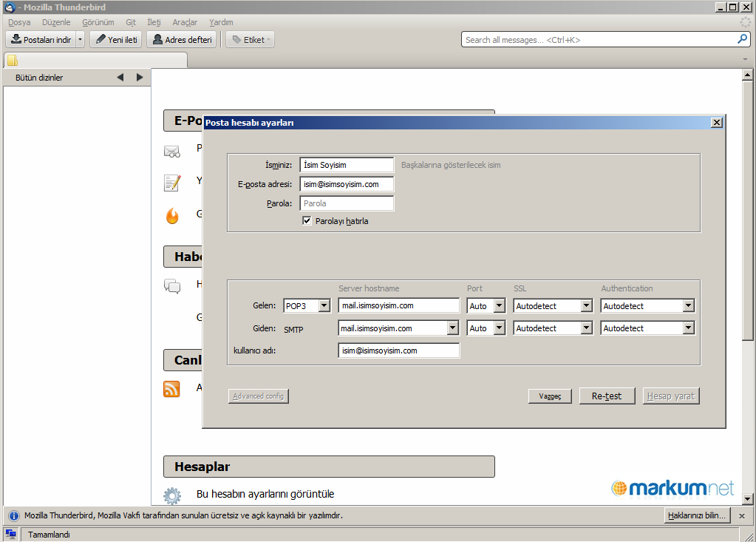Open the İleti menu

point(154,22)
